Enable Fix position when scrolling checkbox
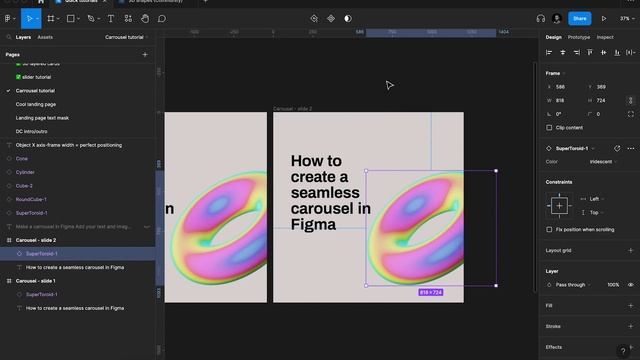 pyautogui.click(x=549, y=229)
